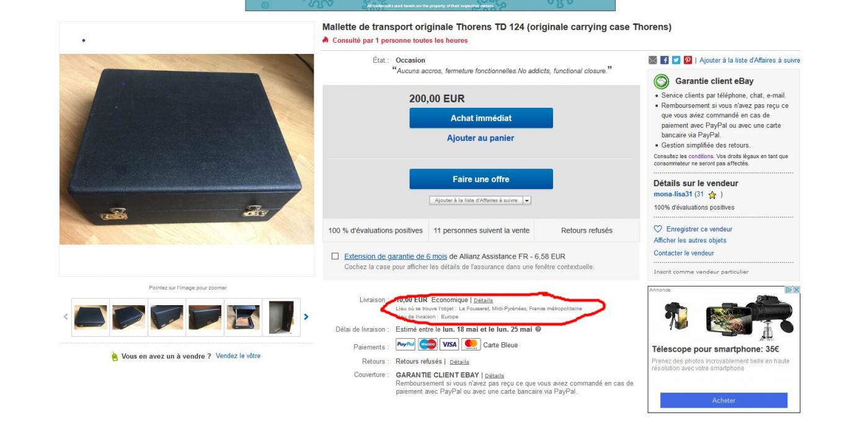Viewport: 868px width, 441px height.
Task: Select the open-case thumbnail with red interior
Action: coord(243,317)
